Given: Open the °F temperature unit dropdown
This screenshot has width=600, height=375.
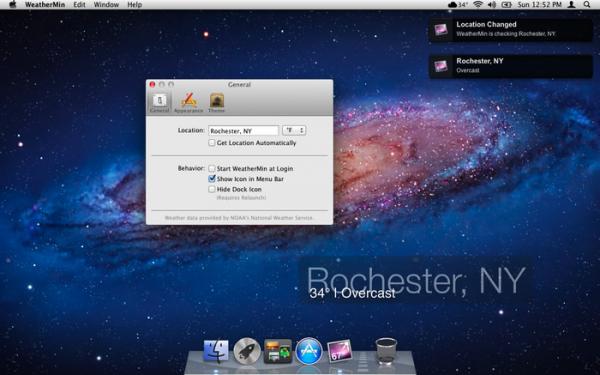Looking at the screenshot, I should coord(294,130).
